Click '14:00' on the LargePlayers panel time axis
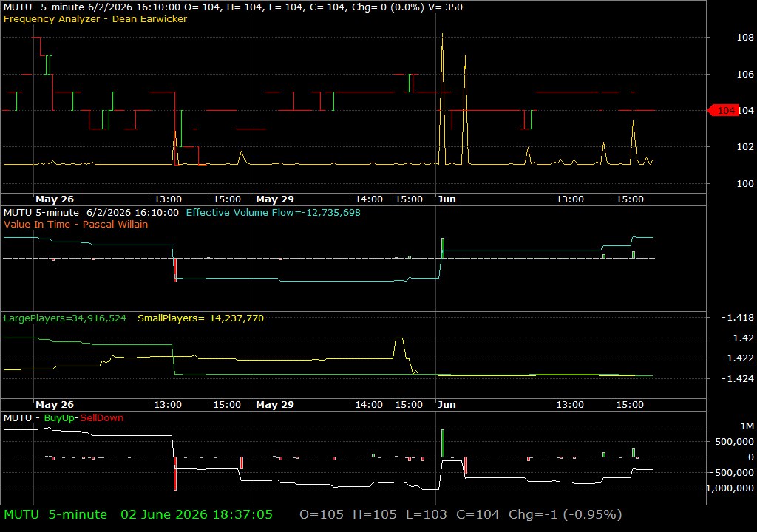The image size is (757, 532). [370, 405]
